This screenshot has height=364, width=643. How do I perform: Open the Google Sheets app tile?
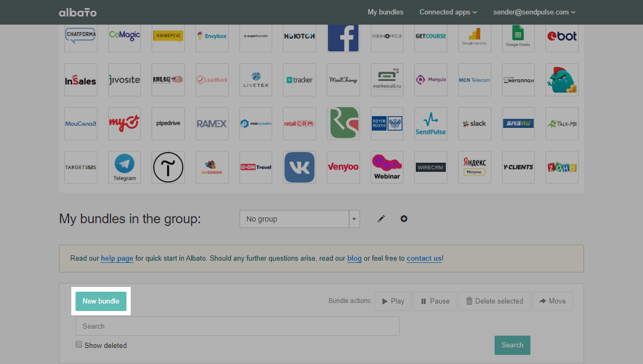coord(518,38)
